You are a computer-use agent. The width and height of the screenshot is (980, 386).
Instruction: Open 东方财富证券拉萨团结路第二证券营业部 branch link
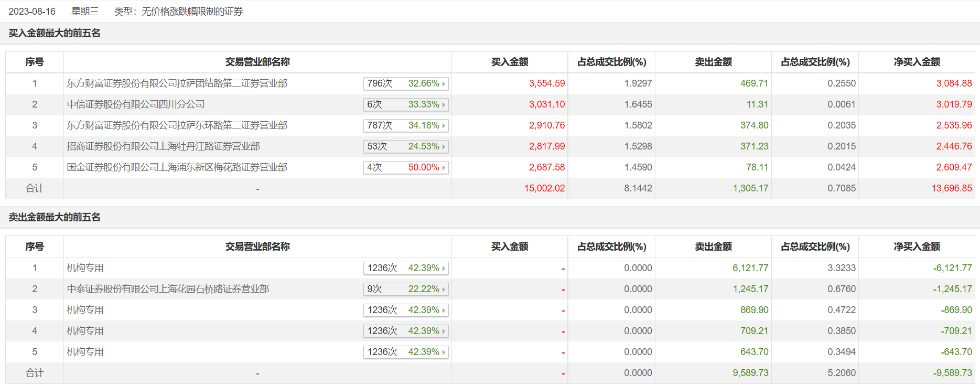[177, 83]
